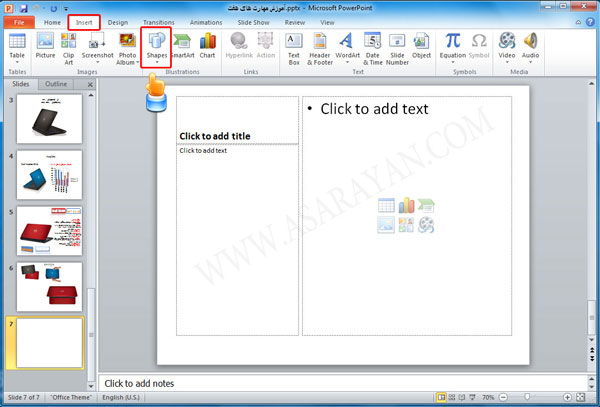Click the Picture icon in Images group
The height and width of the screenshot is (407, 600).
45,46
